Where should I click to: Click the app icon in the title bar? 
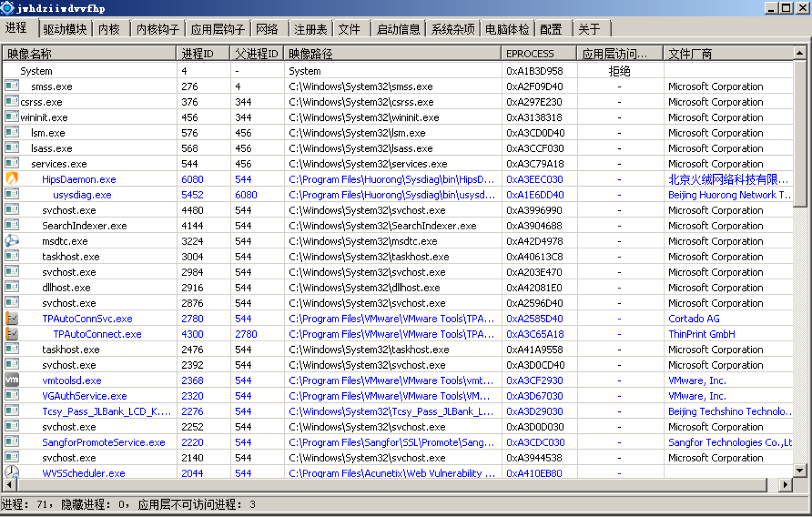click(7, 7)
